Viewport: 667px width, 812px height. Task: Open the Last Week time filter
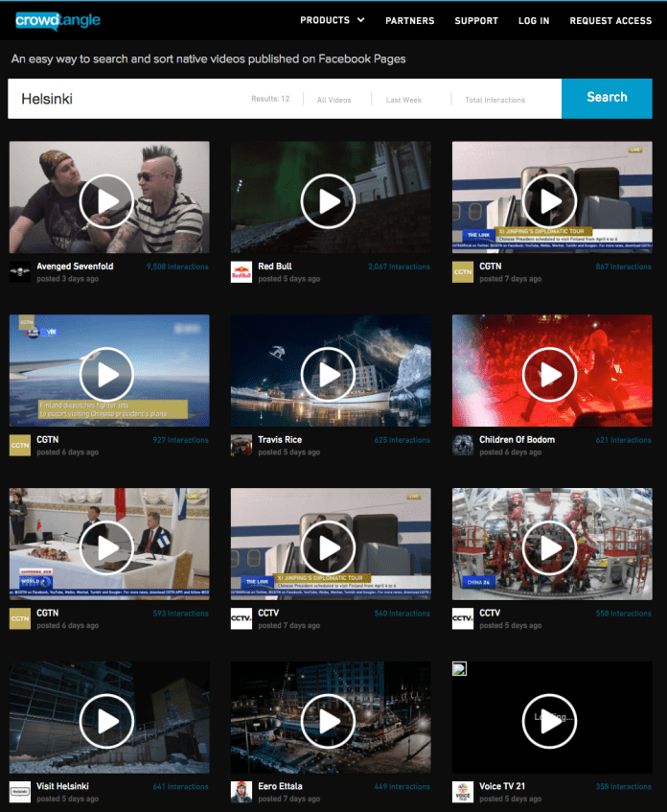403,100
